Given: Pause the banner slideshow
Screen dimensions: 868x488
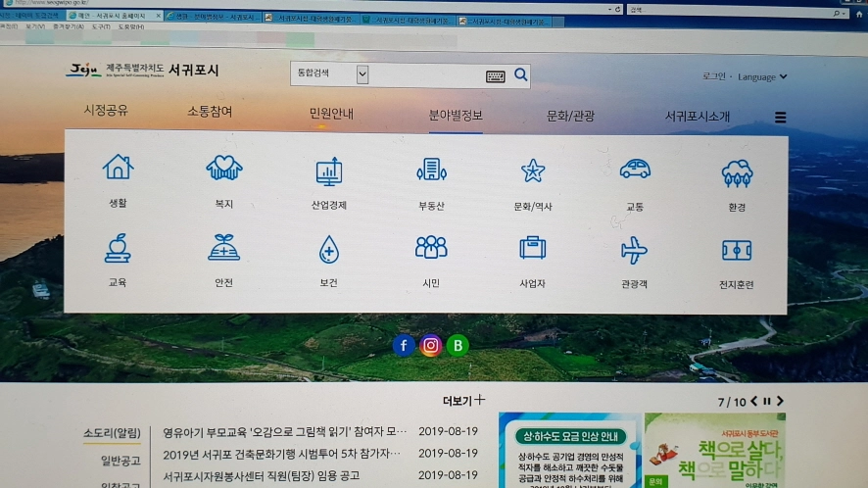Looking at the screenshot, I should click(767, 401).
